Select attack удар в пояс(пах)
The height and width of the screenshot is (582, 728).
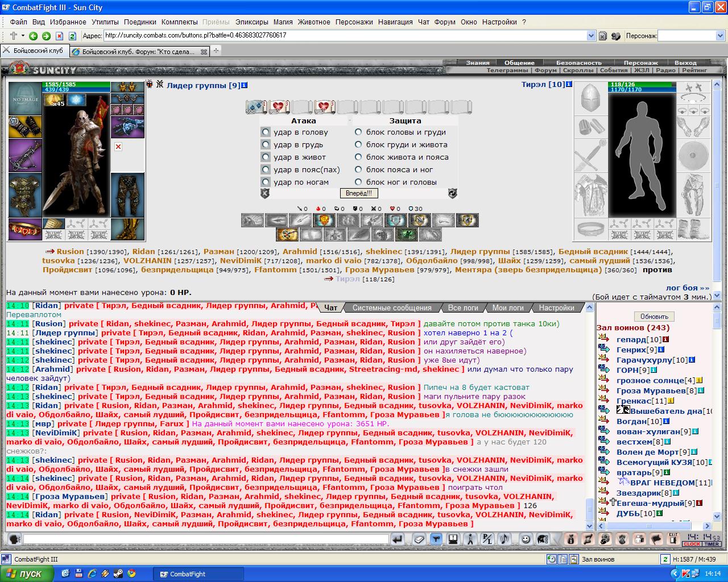click(x=266, y=169)
